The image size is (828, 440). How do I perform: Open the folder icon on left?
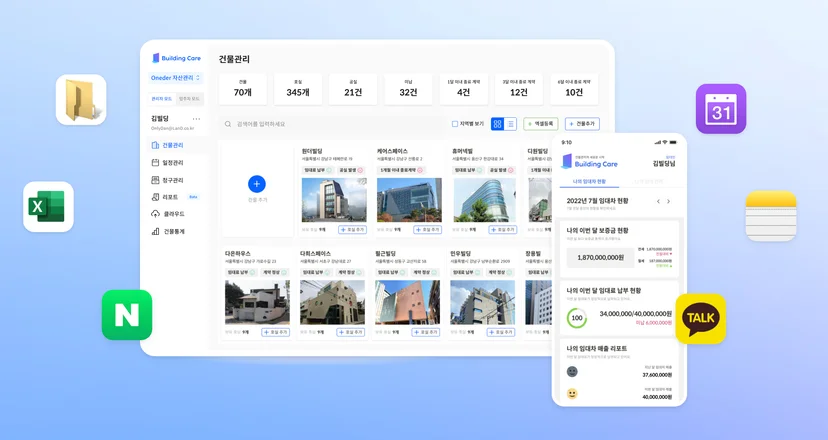[x=81, y=100]
